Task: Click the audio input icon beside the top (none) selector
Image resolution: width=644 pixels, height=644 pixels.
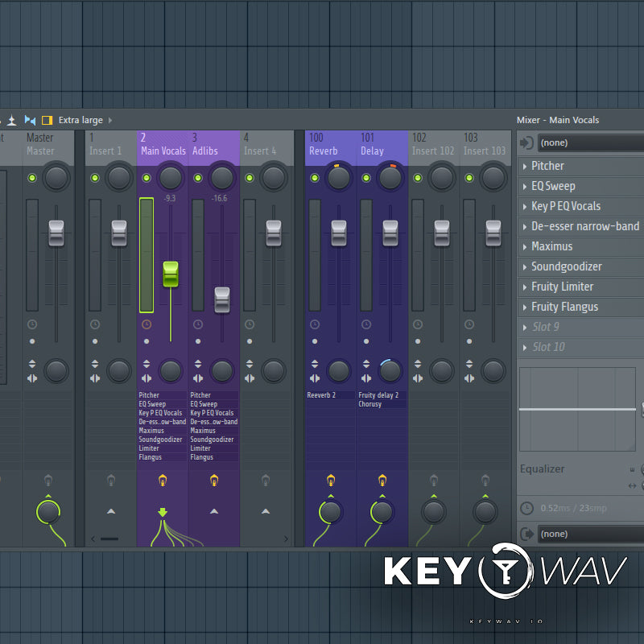Action: pos(526,143)
